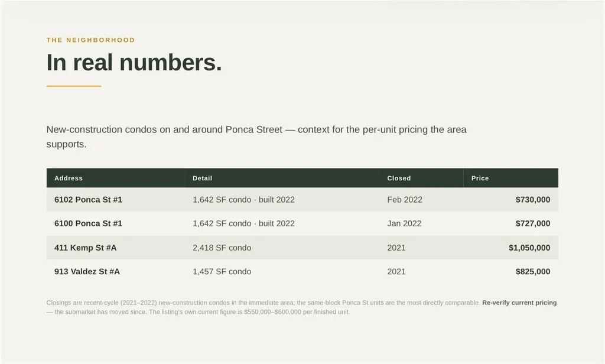Click THE NEIGHBORHOOD section label
The image size is (605, 364).
click(x=90, y=40)
